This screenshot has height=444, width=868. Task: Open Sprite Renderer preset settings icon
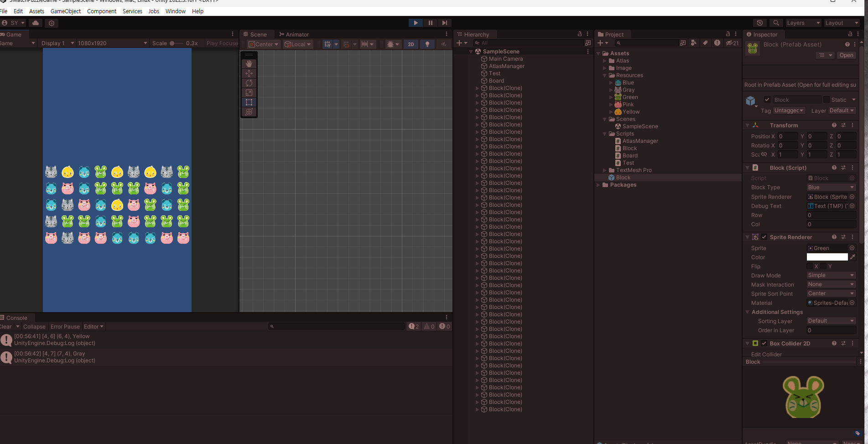point(843,237)
